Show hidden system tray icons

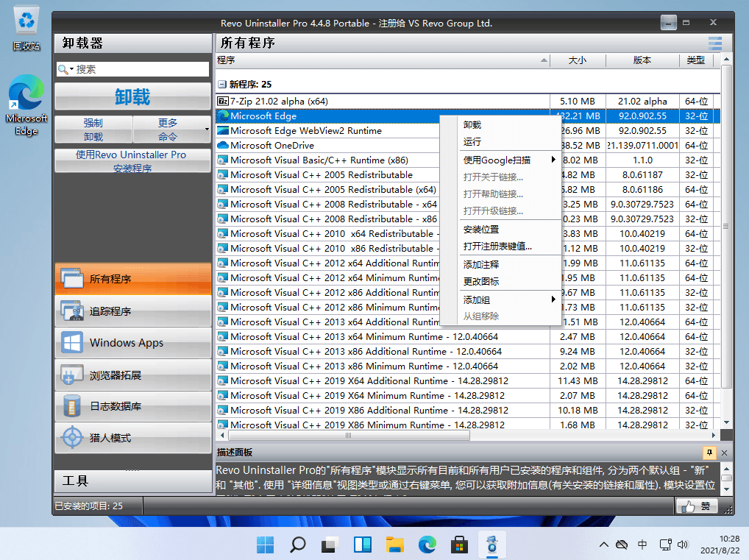point(604,545)
